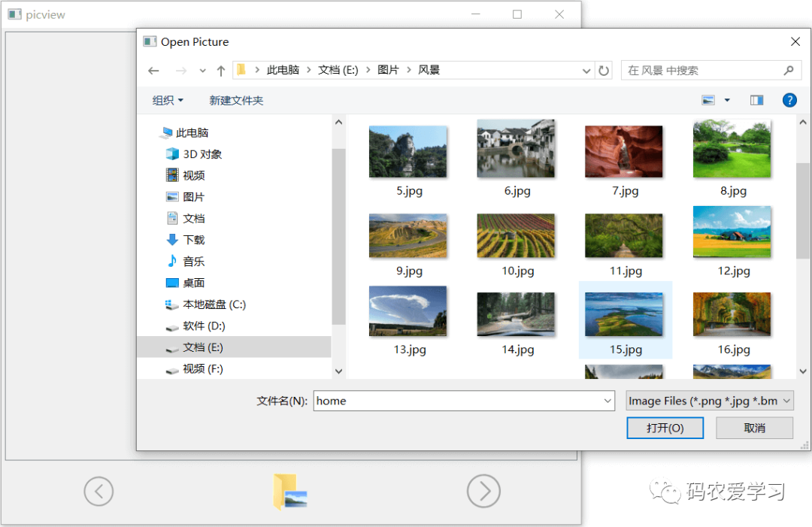Click down arrow of file list scrollbar

point(803,371)
